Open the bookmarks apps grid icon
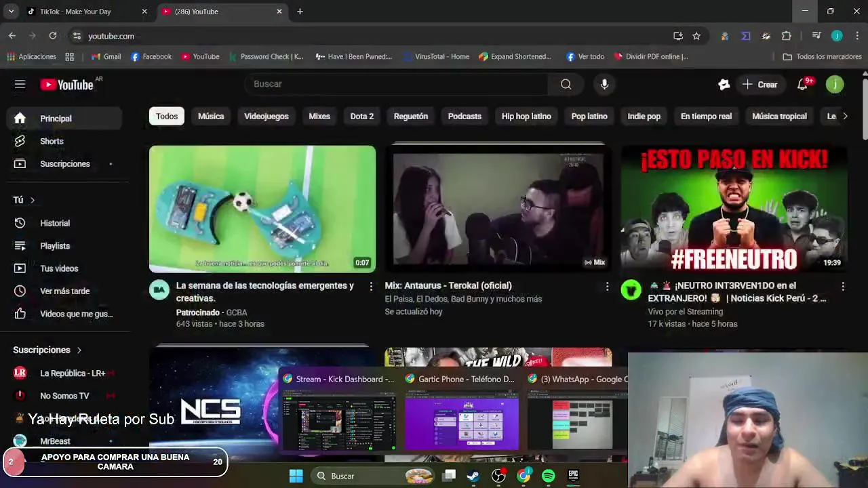The image size is (868, 488). click(x=69, y=56)
